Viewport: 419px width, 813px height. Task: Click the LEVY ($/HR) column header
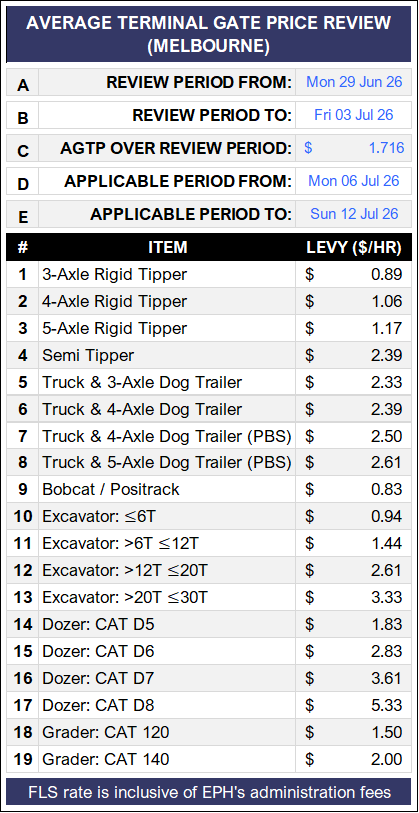pos(354,247)
